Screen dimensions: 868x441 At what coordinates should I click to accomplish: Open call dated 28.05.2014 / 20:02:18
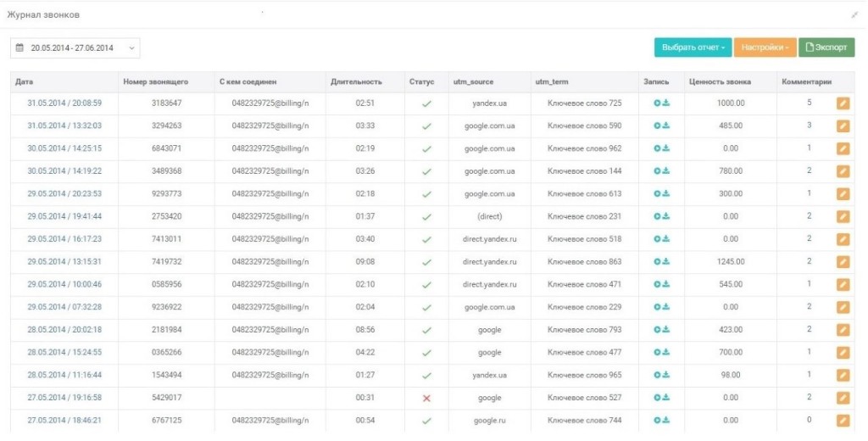tap(64, 330)
